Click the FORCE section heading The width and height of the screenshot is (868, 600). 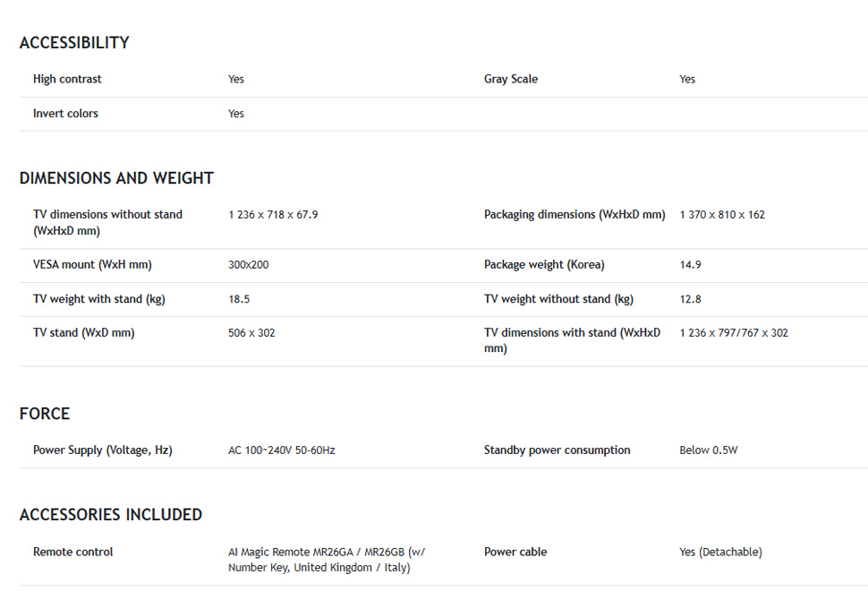click(45, 414)
